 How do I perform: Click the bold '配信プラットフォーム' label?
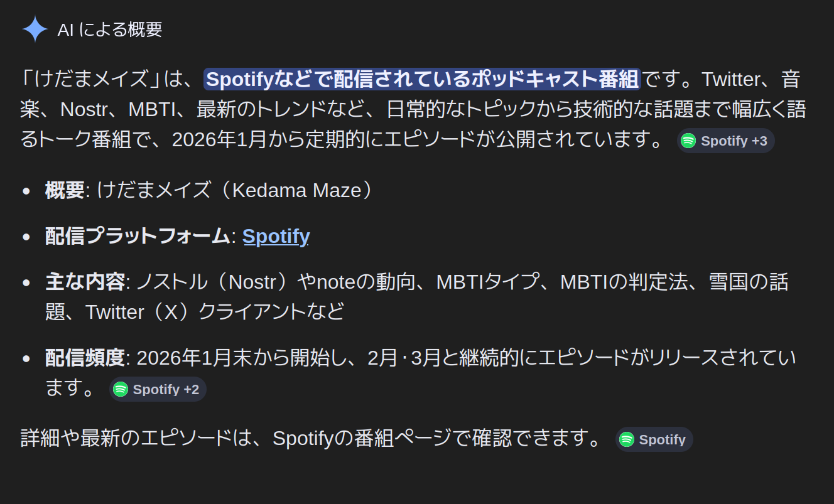point(138,236)
